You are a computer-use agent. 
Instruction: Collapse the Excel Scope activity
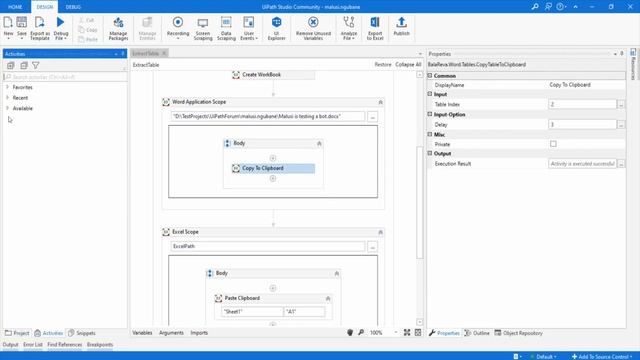point(380,232)
